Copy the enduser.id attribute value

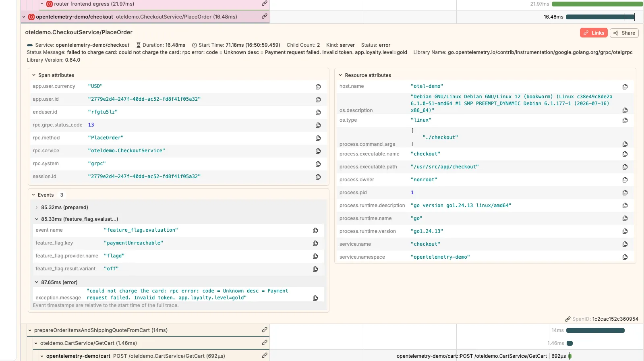(x=318, y=112)
